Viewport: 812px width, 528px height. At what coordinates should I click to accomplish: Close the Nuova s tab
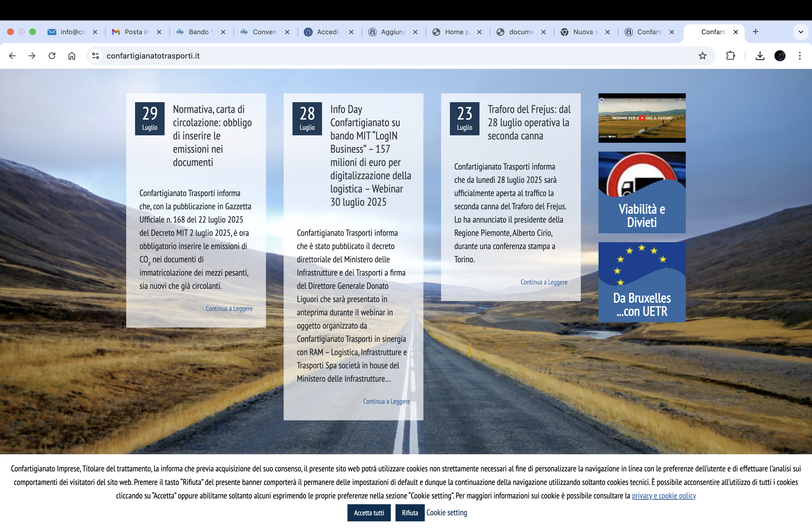point(608,32)
